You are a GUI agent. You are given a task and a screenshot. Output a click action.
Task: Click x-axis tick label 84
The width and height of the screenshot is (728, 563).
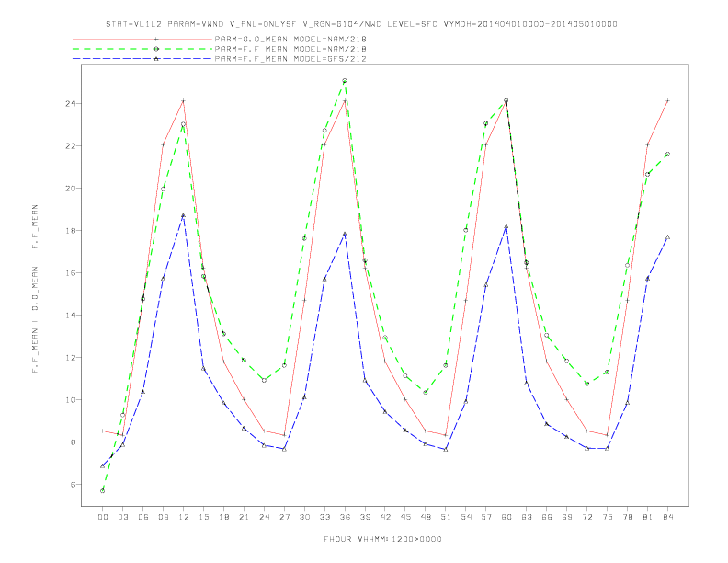point(668,517)
